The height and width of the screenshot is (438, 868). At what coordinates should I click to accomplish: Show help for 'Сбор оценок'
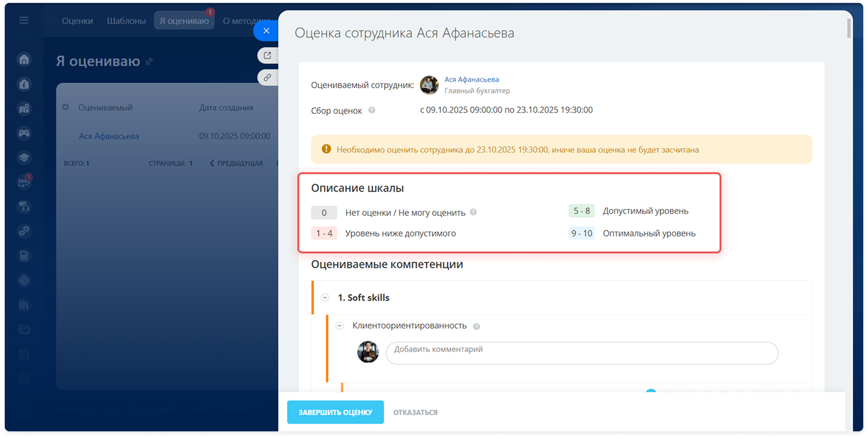pyautogui.click(x=372, y=110)
